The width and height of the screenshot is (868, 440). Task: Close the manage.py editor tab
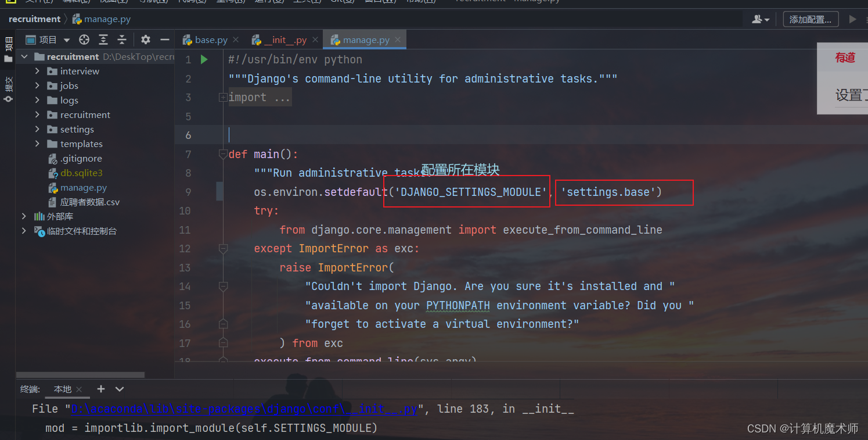coord(398,40)
